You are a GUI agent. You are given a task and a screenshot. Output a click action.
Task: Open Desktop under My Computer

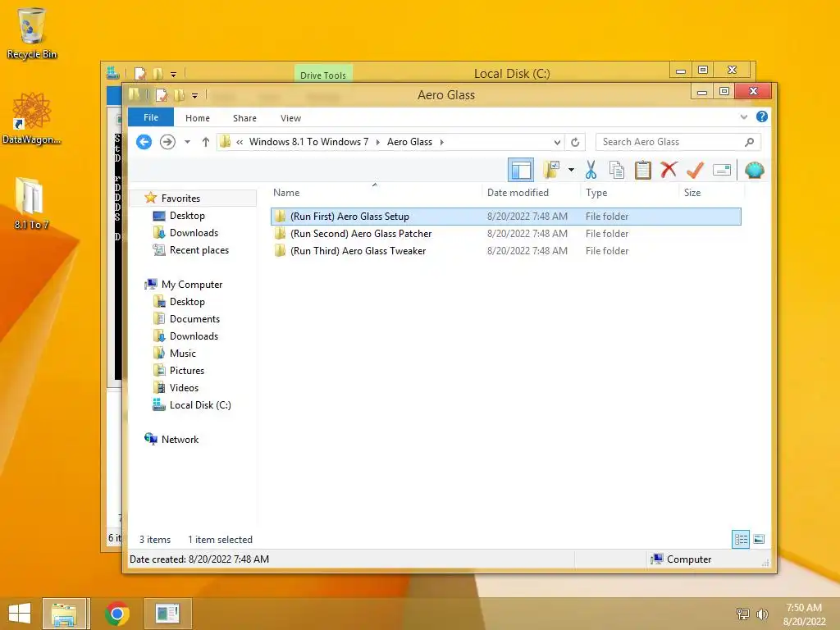tap(187, 302)
